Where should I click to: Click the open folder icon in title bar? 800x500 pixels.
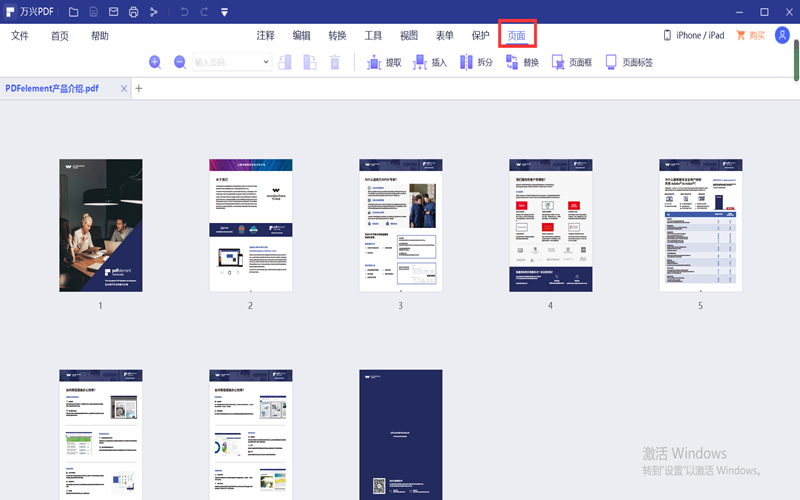point(74,12)
